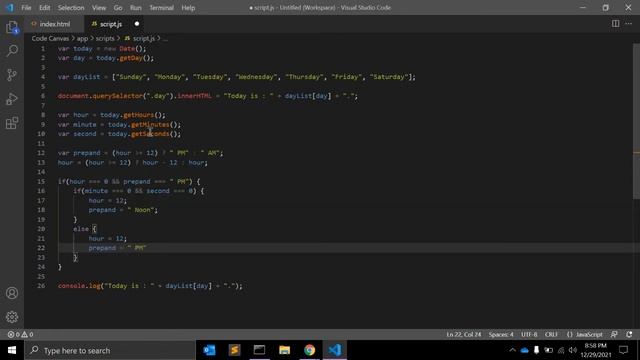Image resolution: width=640 pixels, height=360 pixels.
Task: Click the " Noon" string on line 18
Action: click(142, 210)
